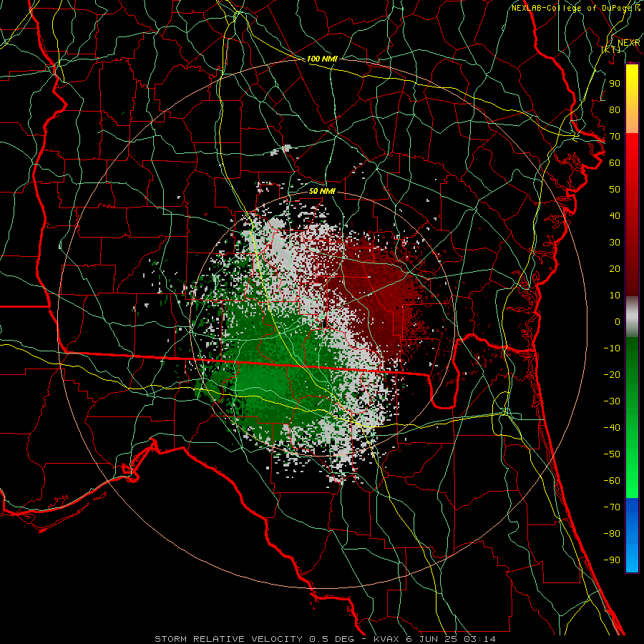Click the positive "90" scale label

click(x=615, y=84)
